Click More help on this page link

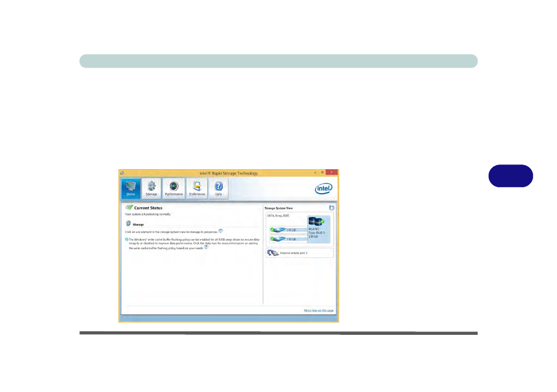tap(319, 310)
